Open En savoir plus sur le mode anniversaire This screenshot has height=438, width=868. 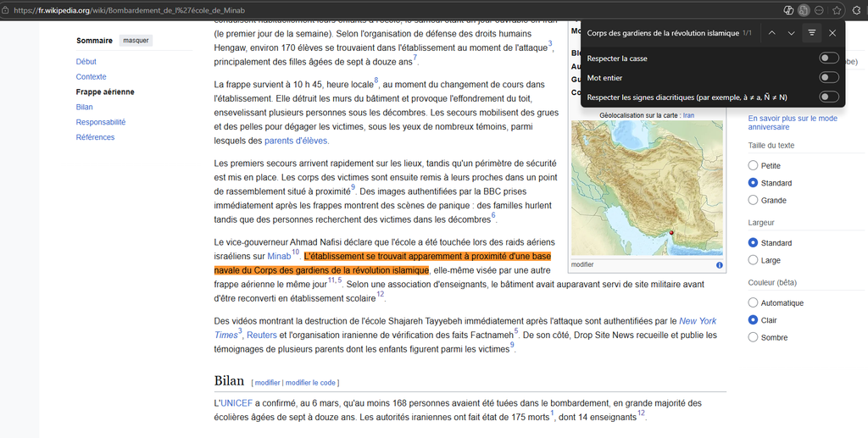[x=793, y=123]
